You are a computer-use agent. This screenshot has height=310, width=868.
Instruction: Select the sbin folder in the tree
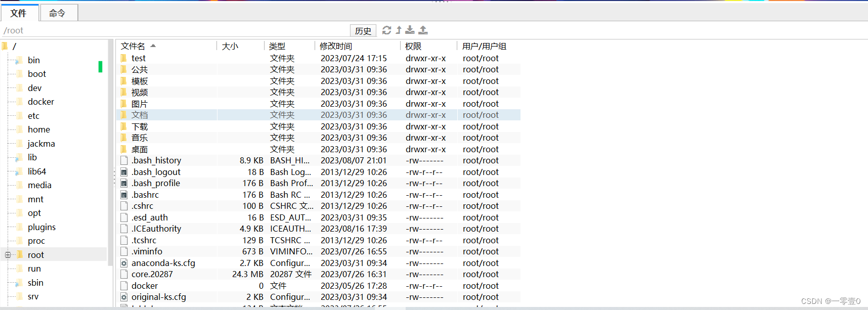point(35,283)
